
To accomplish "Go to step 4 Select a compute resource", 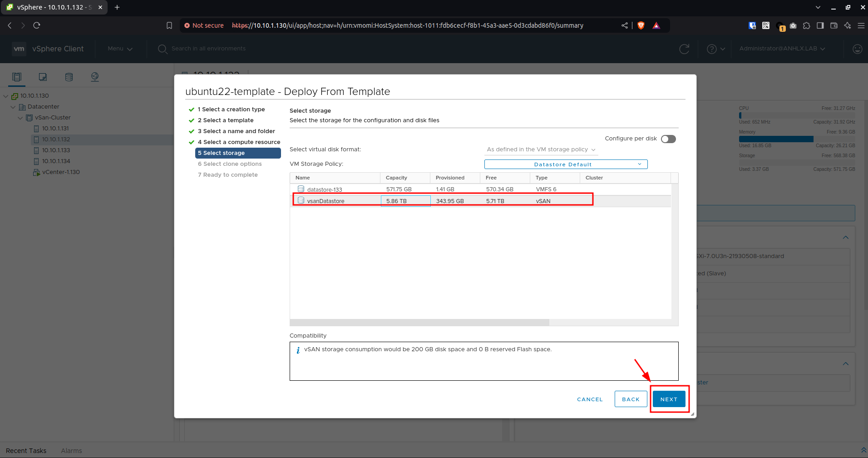I will point(239,142).
